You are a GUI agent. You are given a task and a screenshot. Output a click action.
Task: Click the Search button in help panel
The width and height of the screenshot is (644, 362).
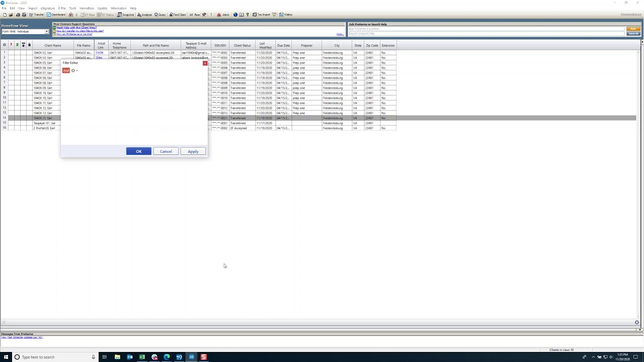pyautogui.click(x=633, y=34)
